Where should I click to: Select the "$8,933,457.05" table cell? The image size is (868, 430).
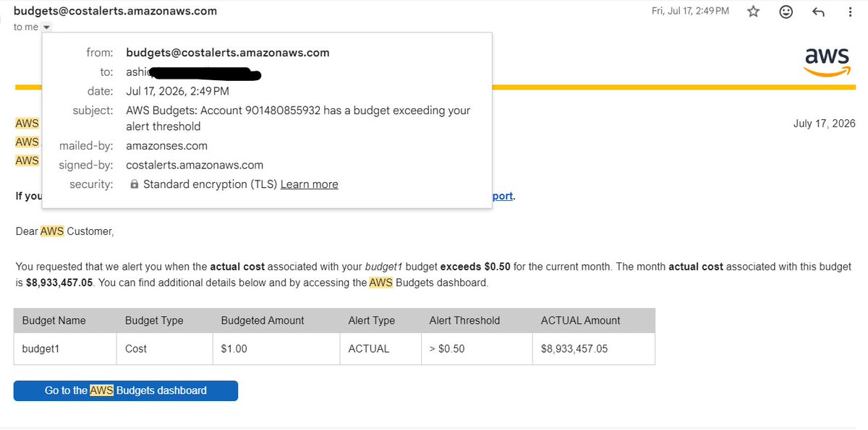(593, 348)
